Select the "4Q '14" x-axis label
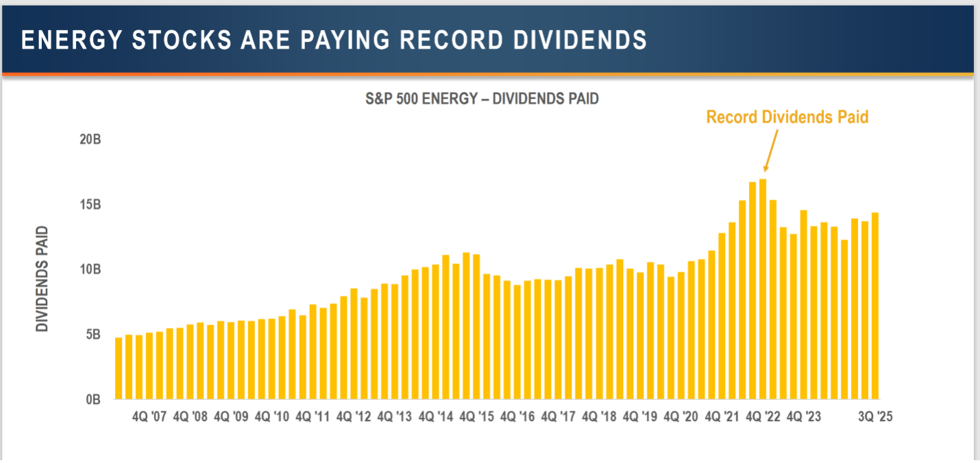Screen dimensions: 980x463 click(436, 417)
